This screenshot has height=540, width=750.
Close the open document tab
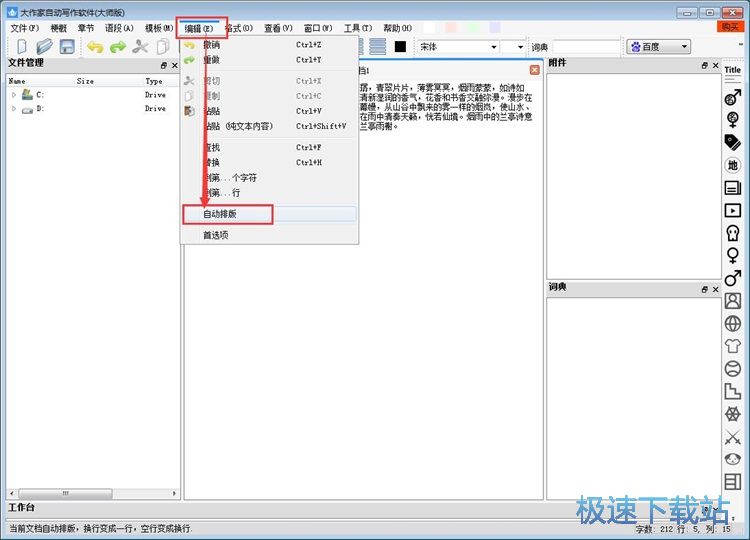[534, 70]
